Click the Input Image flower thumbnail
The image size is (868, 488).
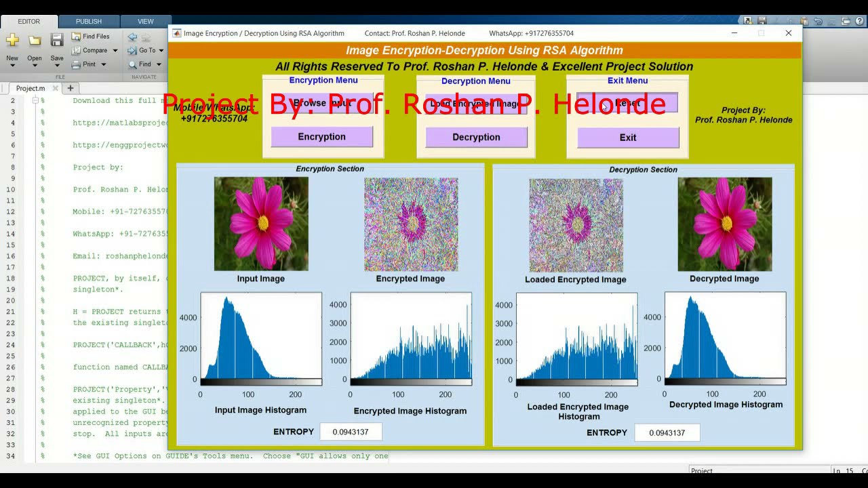[261, 224]
